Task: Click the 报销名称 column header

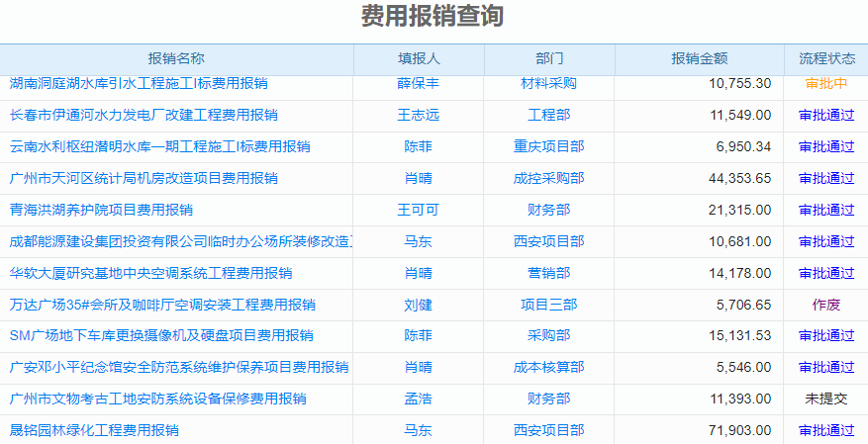Action: point(176,59)
